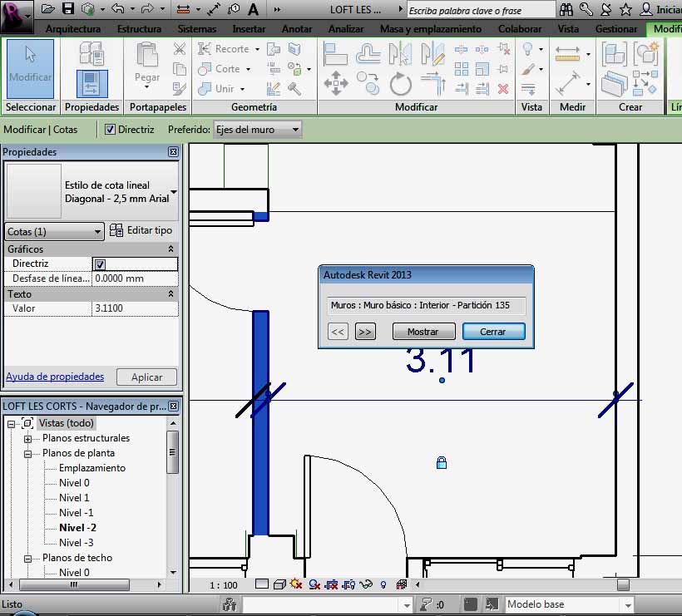
Task: Switch to the Anotar ribbon tab
Action: [x=297, y=28]
